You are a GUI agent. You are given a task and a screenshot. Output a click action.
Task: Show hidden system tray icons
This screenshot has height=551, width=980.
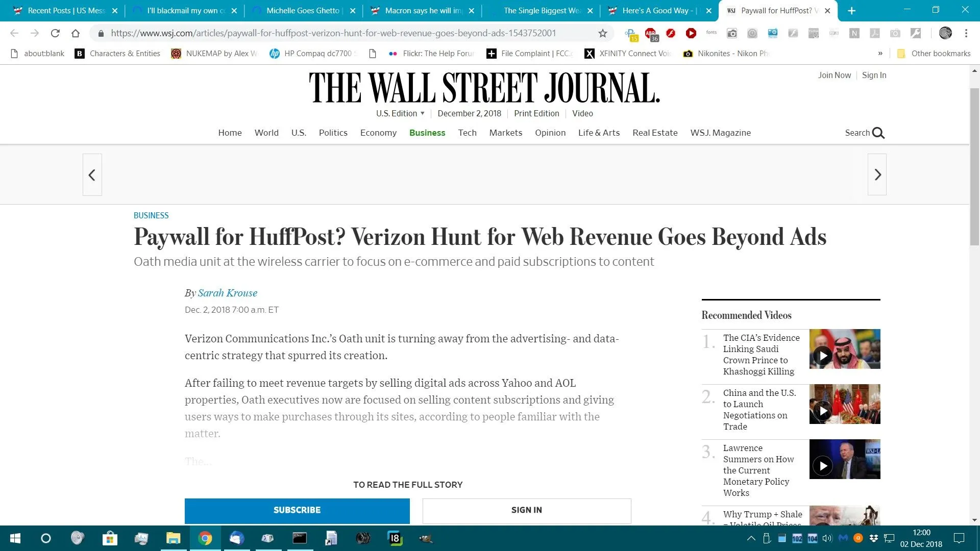(x=751, y=538)
